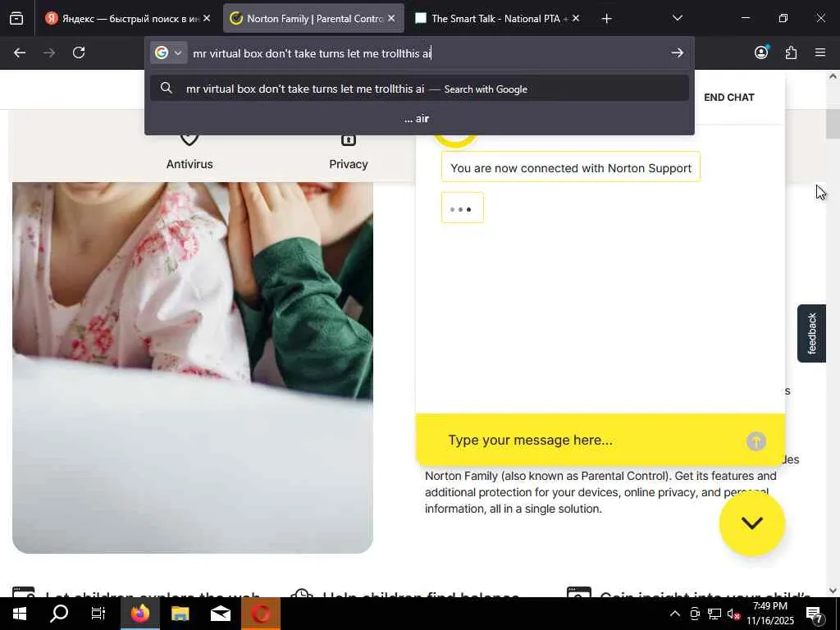Switch to The Smart Talk - National PTA tab

497,19
